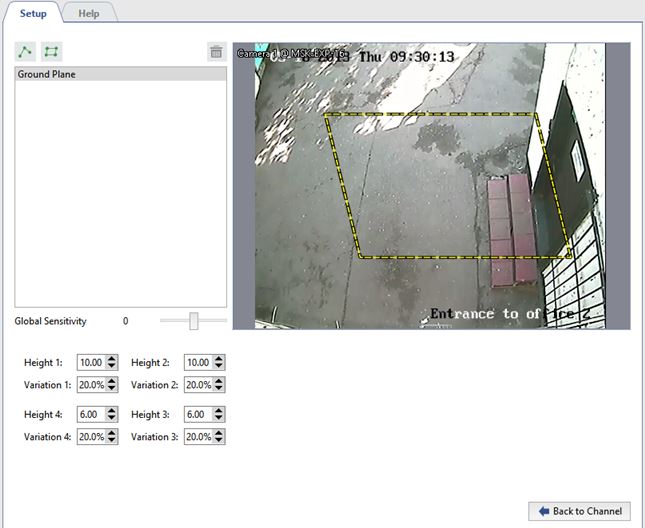Click the Back to Channel button
This screenshot has width=645, height=528.
[579, 511]
